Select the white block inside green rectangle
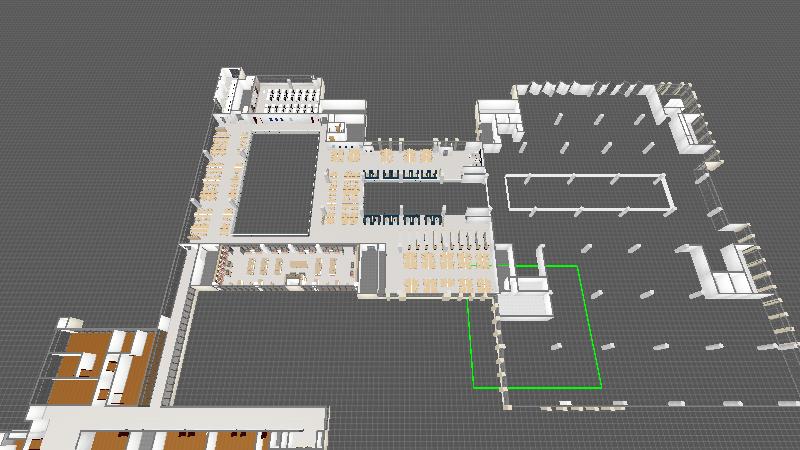800x450 pixels. [x=527, y=299]
